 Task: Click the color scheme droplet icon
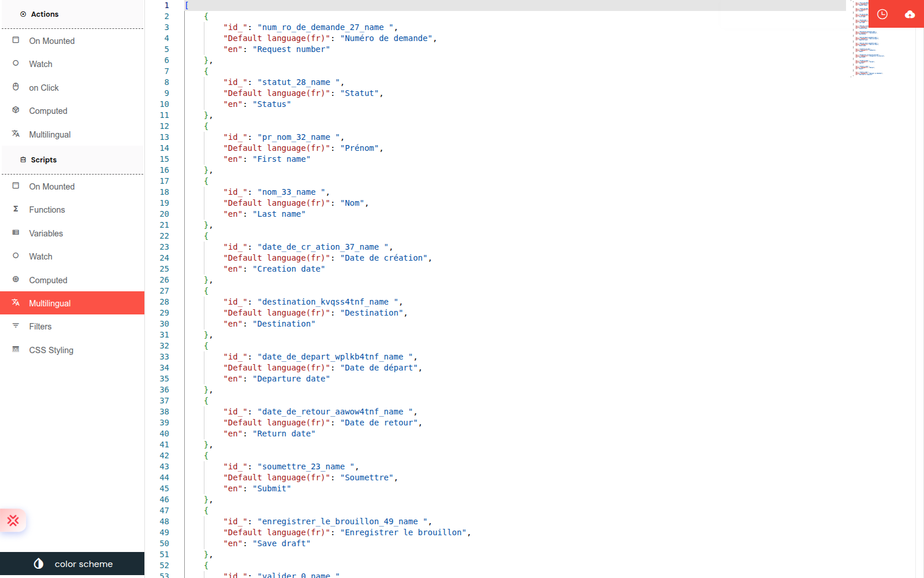[x=39, y=564]
